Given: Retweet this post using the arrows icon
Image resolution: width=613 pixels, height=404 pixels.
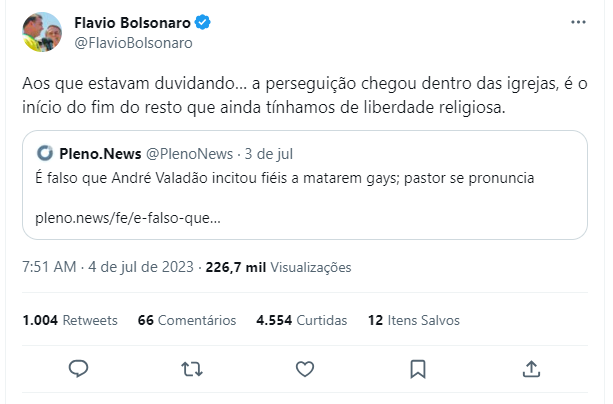Looking at the screenshot, I should tap(192, 369).
